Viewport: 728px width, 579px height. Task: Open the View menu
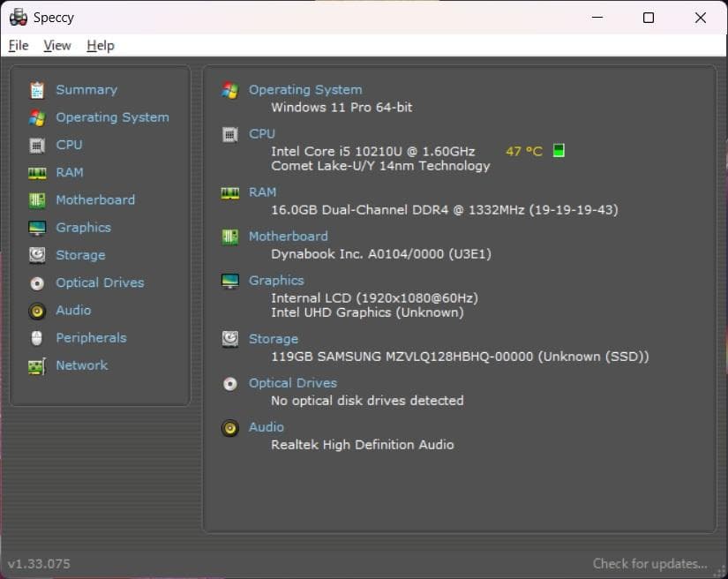point(57,45)
